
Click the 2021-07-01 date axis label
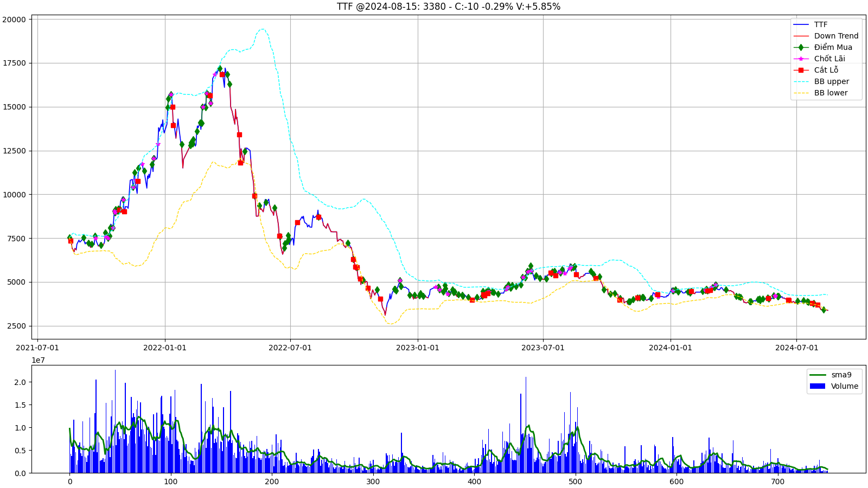pos(37,348)
